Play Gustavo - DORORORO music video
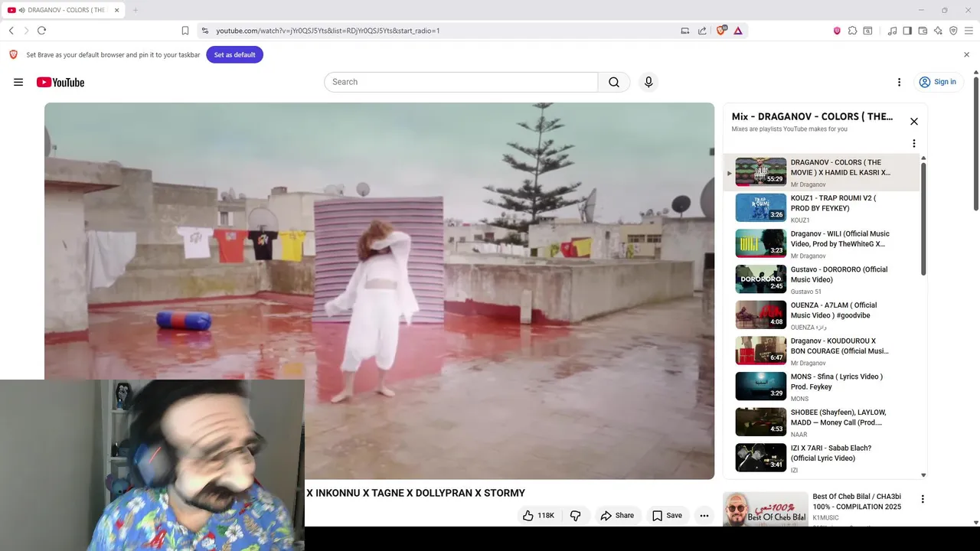The width and height of the screenshot is (980, 551). (821, 279)
